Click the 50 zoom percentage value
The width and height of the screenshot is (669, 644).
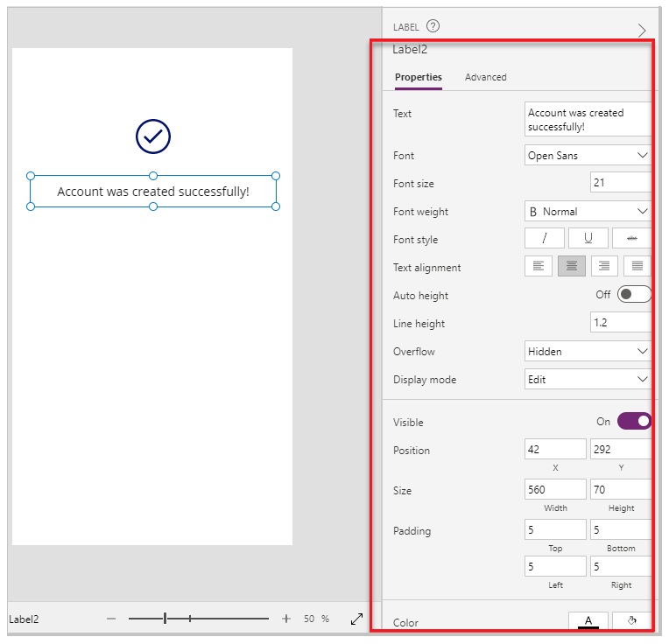click(x=309, y=619)
